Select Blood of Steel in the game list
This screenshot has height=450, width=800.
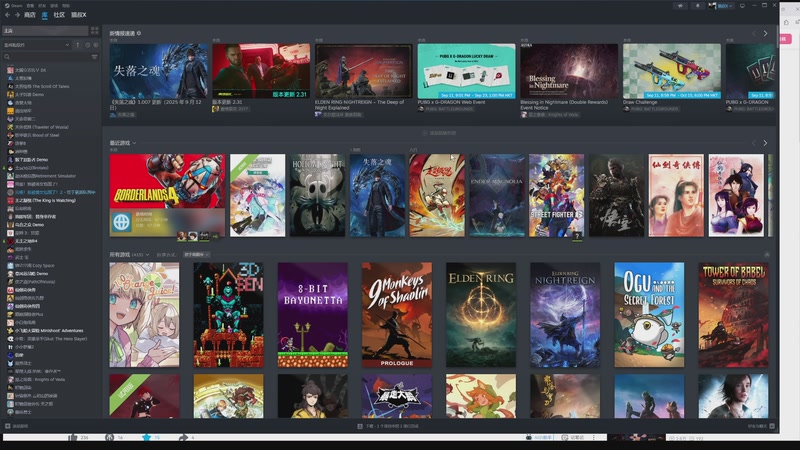[x=37, y=135]
